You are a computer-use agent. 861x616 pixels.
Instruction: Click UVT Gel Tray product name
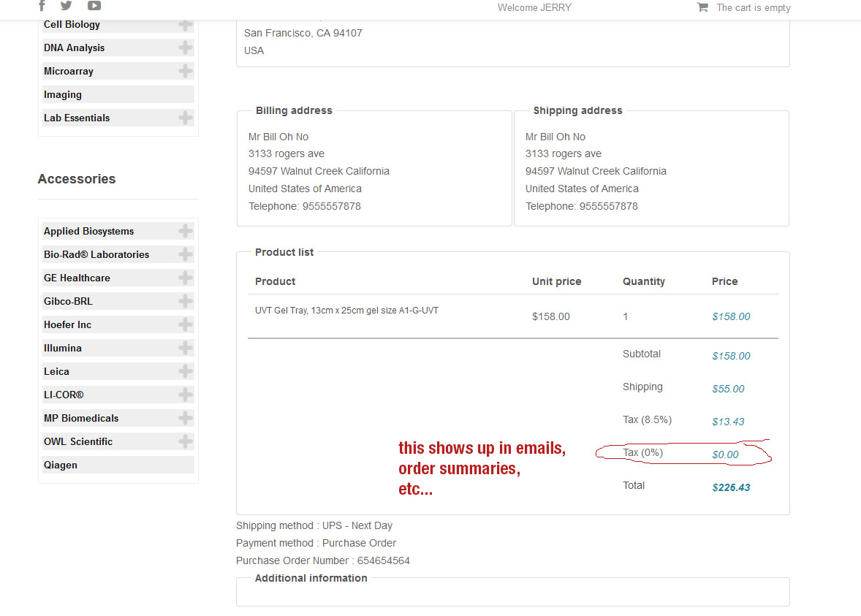pyautogui.click(x=346, y=311)
